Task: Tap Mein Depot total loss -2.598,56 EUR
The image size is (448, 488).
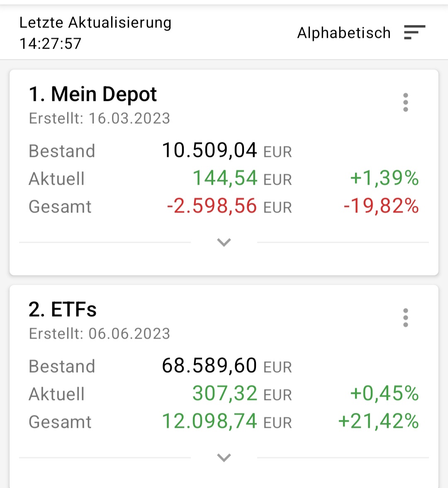Action: (229, 206)
